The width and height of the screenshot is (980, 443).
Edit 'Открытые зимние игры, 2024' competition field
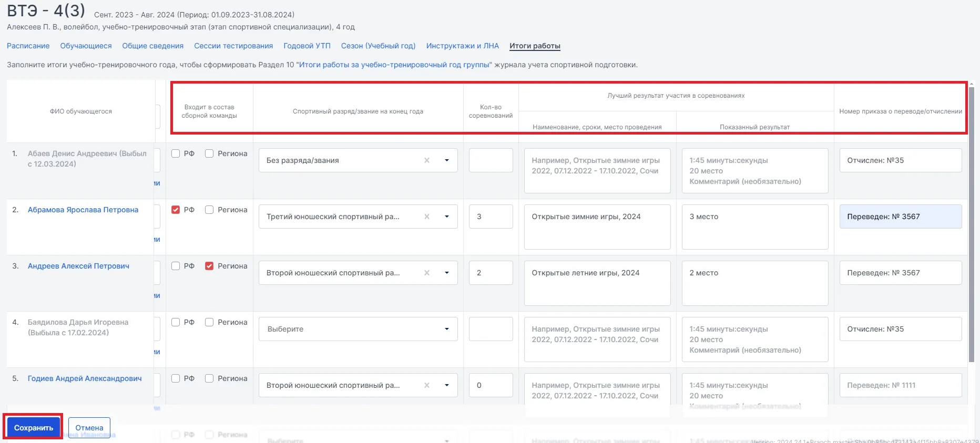pyautogui.click(x=597, y=227)
